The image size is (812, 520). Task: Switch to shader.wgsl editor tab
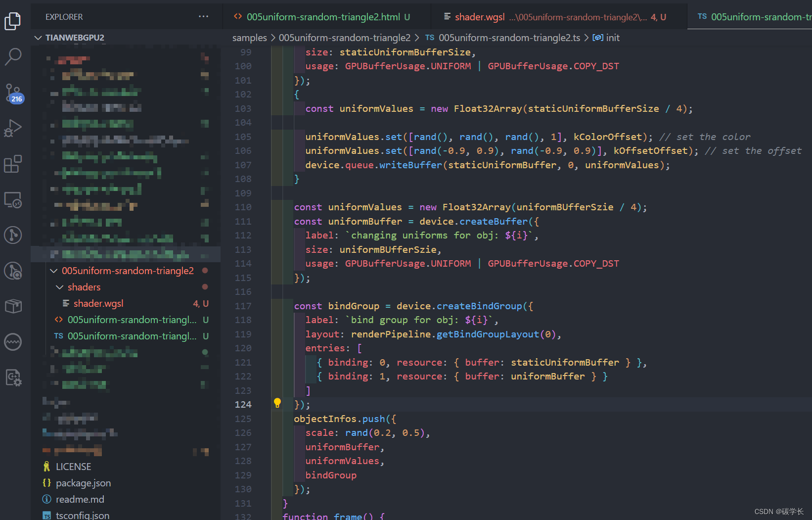(x=559, y=17)
